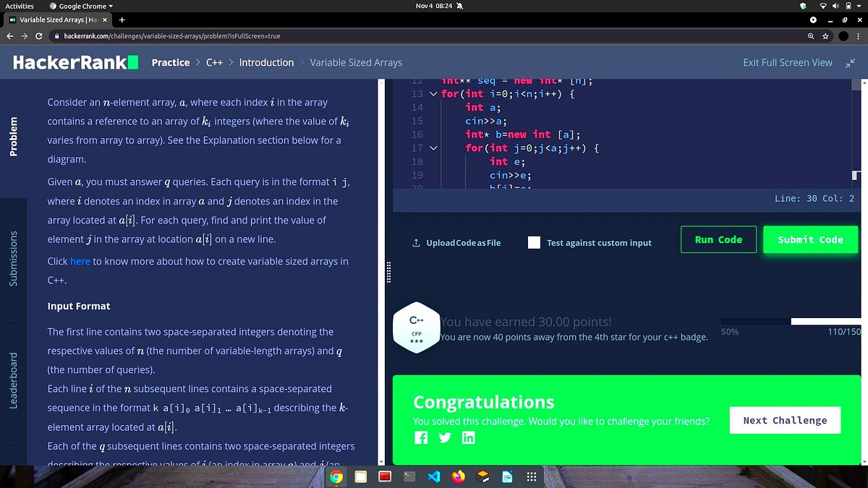The image size is (868, 488).
Task: Click 'You have earned 30.00 points!' text
Action: tap(526, 322)
